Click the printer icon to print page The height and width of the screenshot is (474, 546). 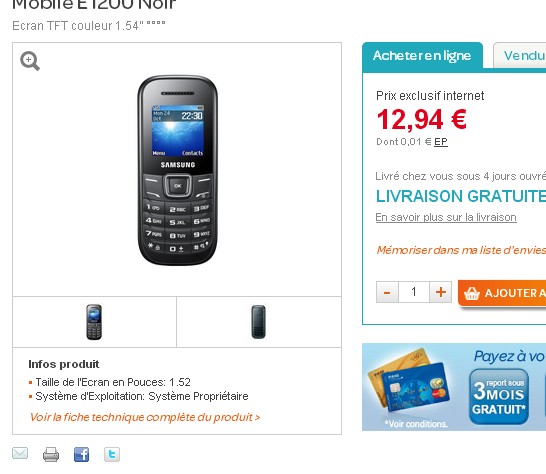pos(51,454)
